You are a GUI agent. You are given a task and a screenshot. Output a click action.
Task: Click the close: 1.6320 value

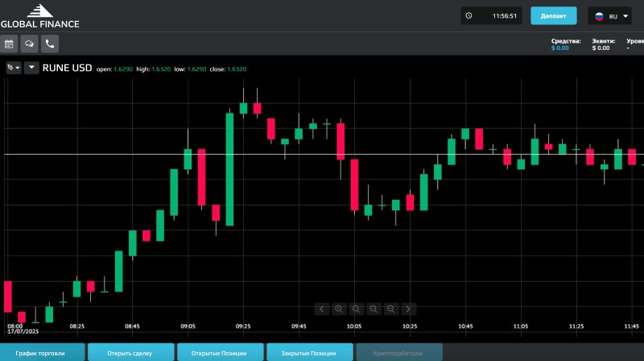point(228,69)
